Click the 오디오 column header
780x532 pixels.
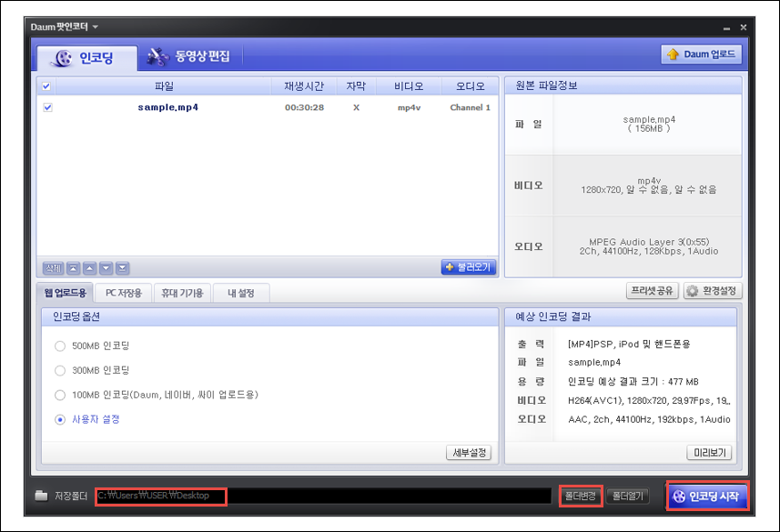tap(470, 86)
